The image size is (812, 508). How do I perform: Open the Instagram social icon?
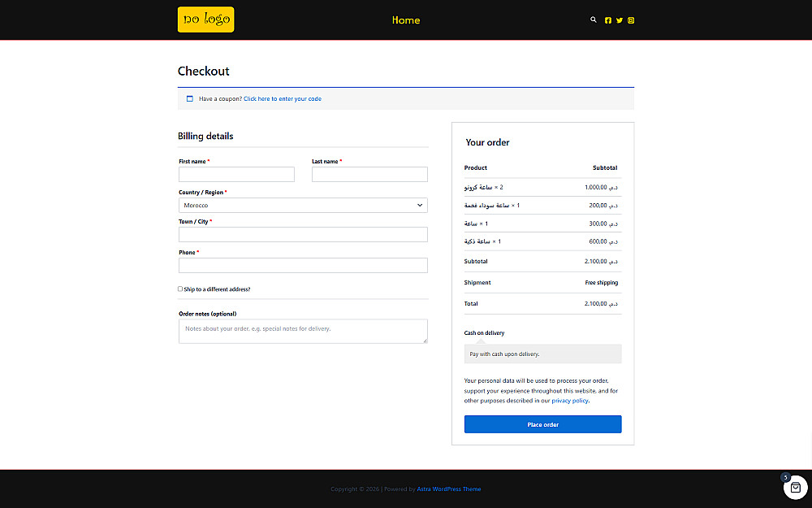(x=631, y=20)
